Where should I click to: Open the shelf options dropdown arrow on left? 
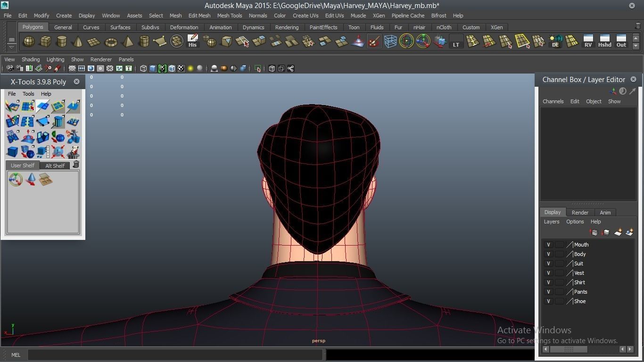click(x=12, y=47)
